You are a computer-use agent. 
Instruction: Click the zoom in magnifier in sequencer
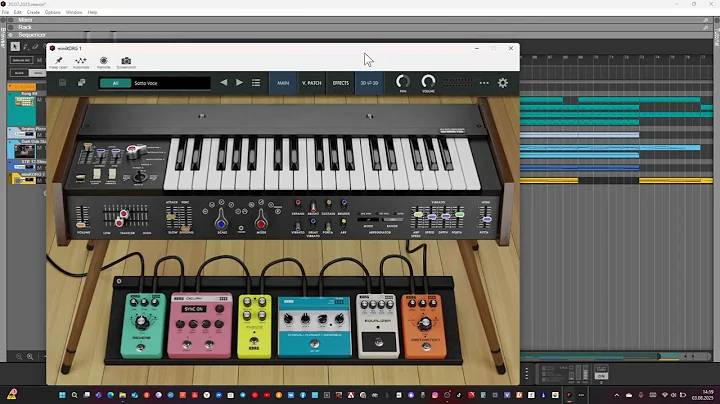[30, 356]
